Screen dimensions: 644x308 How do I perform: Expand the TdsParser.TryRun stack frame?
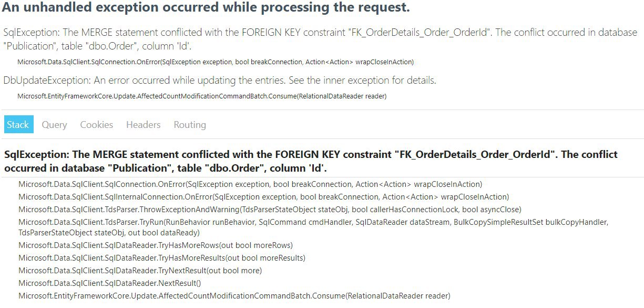pos(313,227)
